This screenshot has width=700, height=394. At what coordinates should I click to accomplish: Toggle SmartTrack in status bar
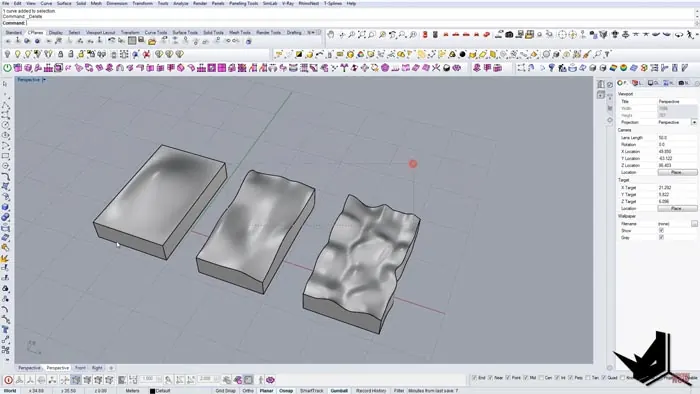click(x=312, y=390)
